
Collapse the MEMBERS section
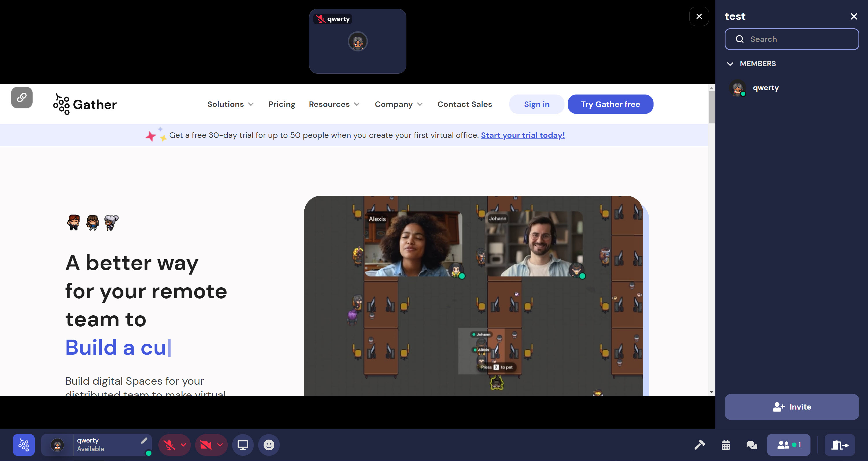(730, 64)
